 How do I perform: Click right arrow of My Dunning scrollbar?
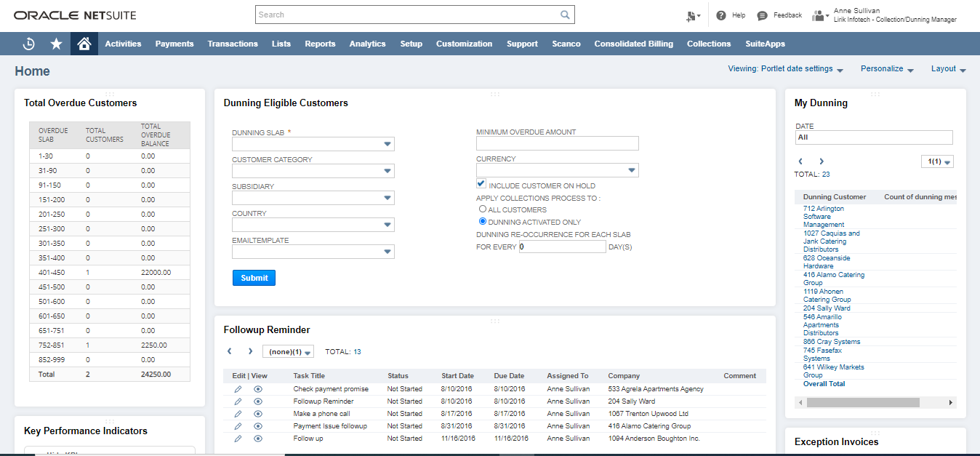click(x=950, y=402)
